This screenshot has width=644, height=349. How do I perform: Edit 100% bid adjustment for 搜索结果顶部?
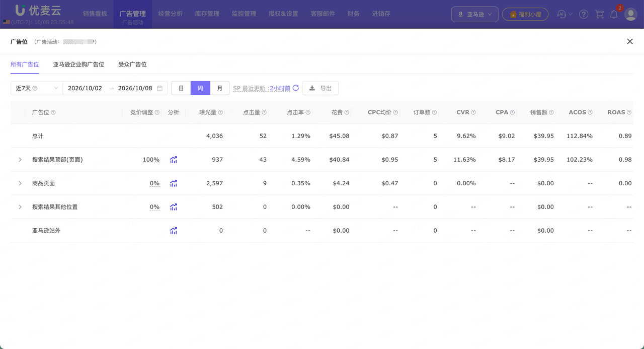(x=151, y=160)
